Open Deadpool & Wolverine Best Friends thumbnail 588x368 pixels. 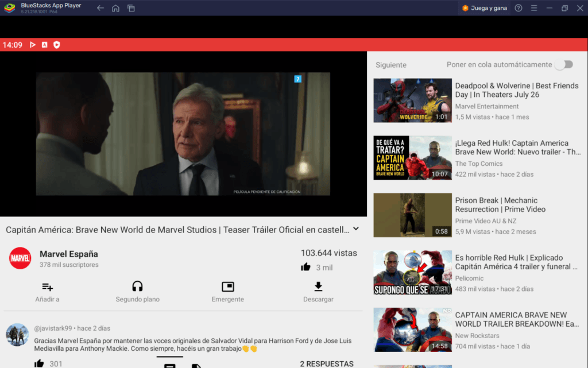coord(412,100)
